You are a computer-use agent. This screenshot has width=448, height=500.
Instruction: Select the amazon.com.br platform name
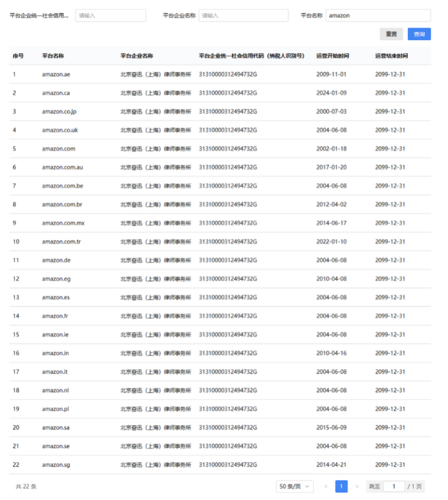[x=62, y=205]
